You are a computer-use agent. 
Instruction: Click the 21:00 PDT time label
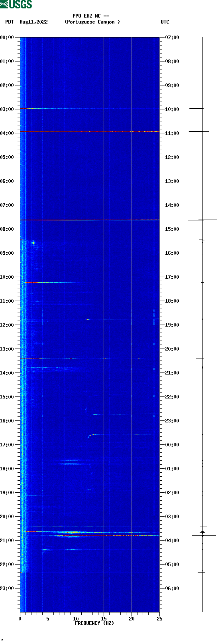(x=7, y=541)
